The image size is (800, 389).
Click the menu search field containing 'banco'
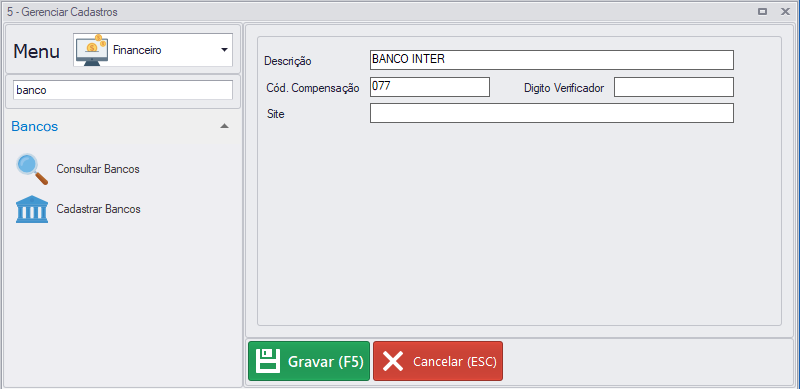pos(122,90)
